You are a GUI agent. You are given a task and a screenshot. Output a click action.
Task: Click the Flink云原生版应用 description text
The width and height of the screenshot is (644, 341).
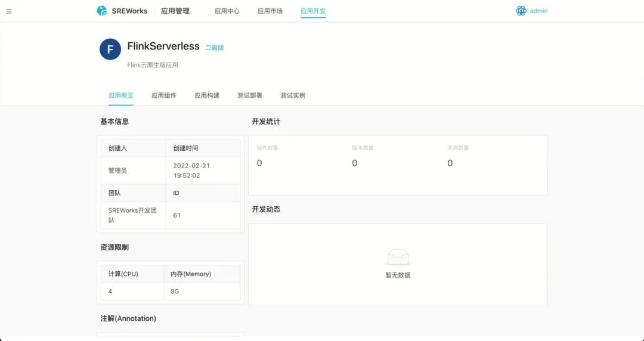(x=153, y=65)
